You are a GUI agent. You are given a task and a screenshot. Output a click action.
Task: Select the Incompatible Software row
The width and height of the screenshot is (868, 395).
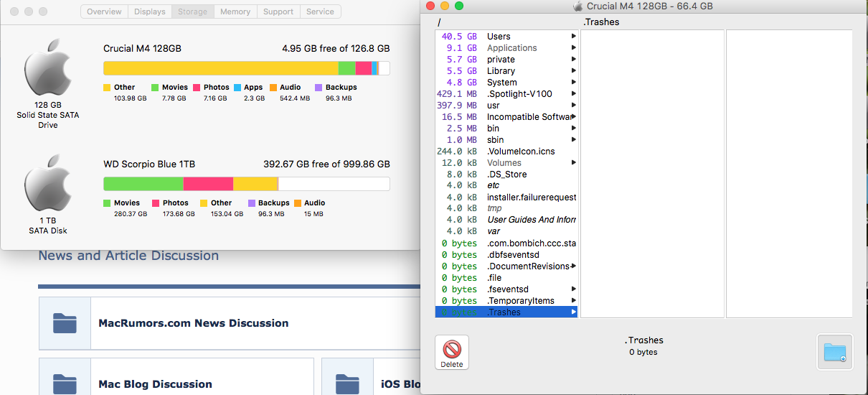click(506, 116)
